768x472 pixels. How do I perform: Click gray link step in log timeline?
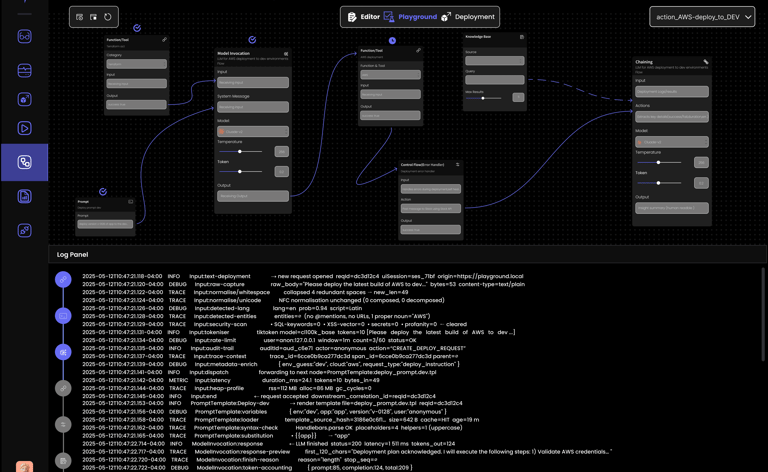[x=63, y=388]
